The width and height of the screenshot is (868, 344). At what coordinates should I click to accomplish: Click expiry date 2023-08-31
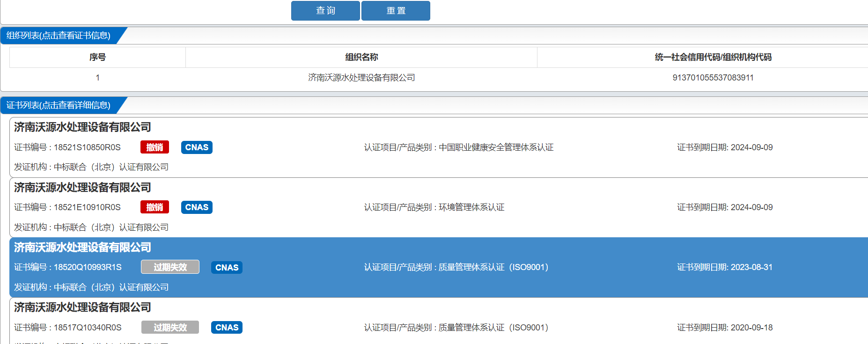(x=752, y=267)
